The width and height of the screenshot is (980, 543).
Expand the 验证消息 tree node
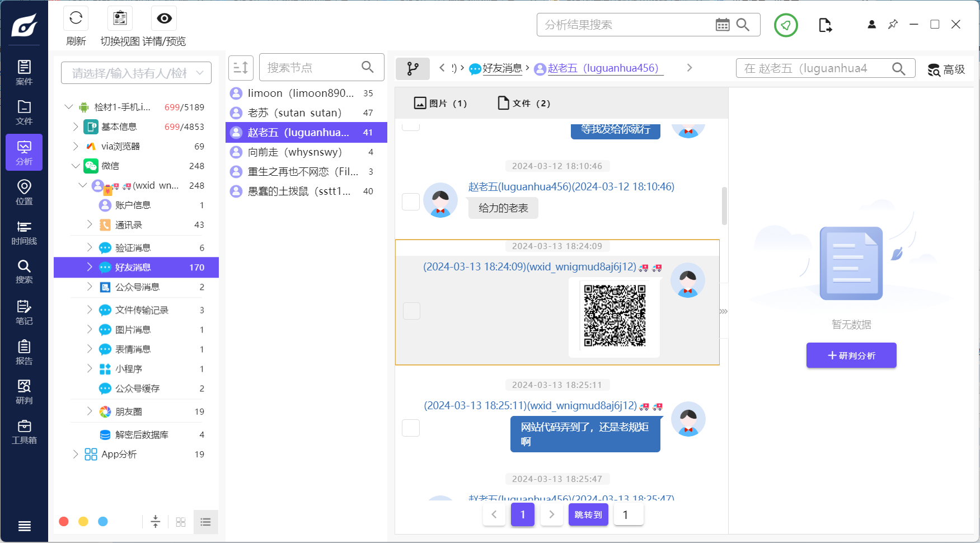pyautogui.click(x=90, y=247)
